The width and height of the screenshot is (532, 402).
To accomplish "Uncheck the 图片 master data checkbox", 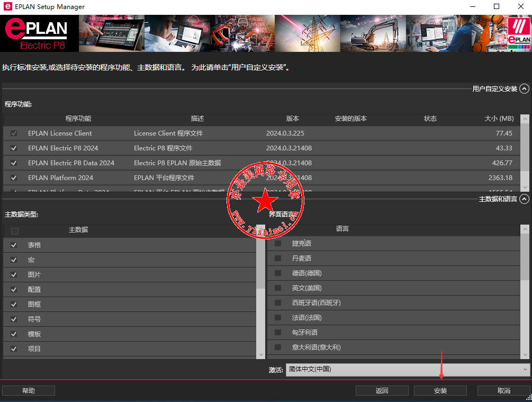I will click(x=14, y=275).
